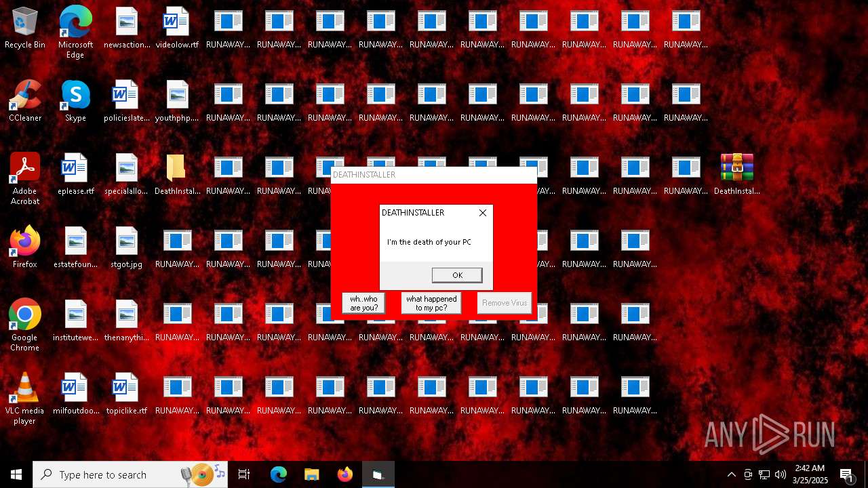Click the DEATHINSTALLER red window title bar
868x488 pixels.
point(434,175)
